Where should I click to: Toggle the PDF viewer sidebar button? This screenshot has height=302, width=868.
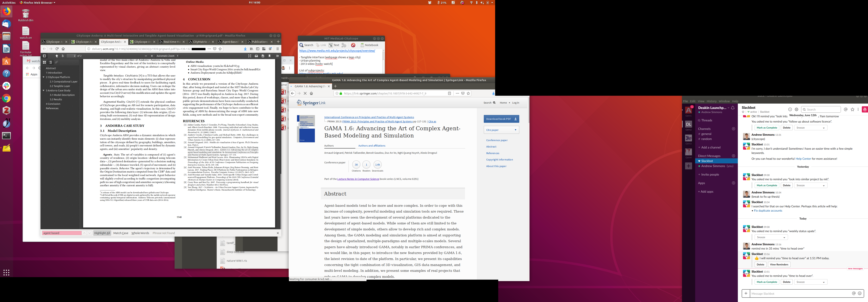44,56
